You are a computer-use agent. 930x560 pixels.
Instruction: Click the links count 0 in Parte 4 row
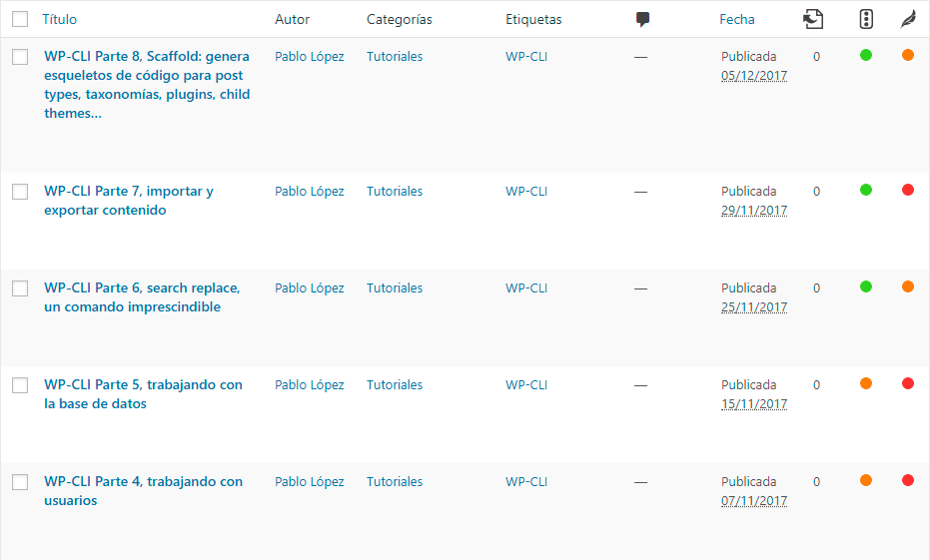816,482
